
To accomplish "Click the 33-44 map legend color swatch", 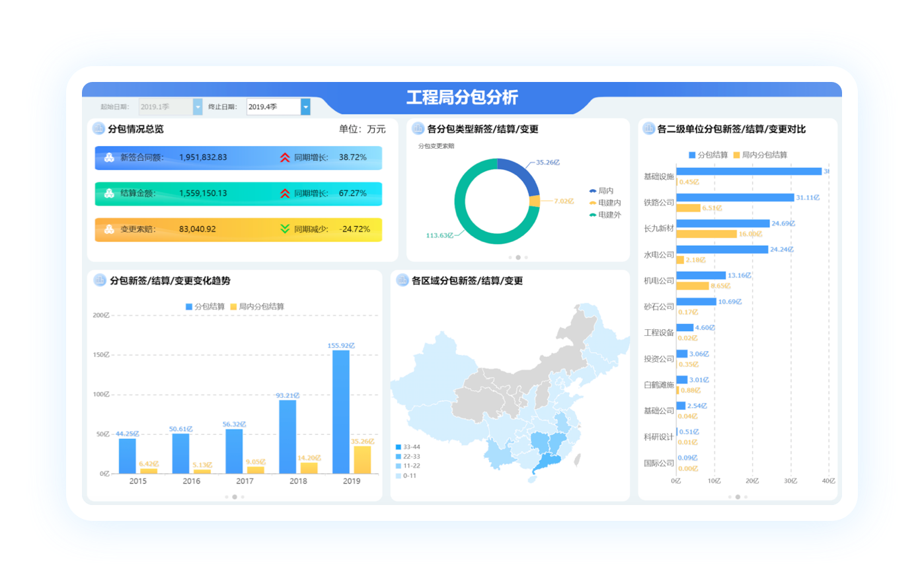I will click(398, 448).
